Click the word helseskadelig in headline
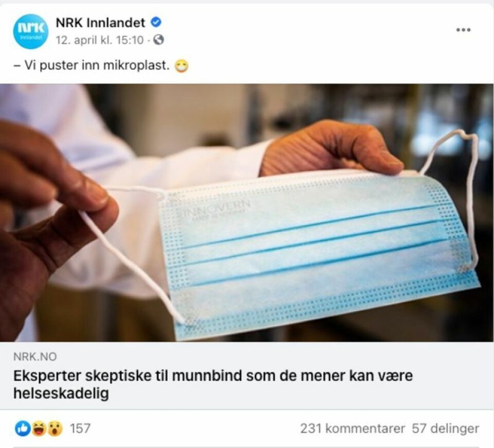This screenshot has width=494, height=448. pyautogui.click(x=61, y=393)
